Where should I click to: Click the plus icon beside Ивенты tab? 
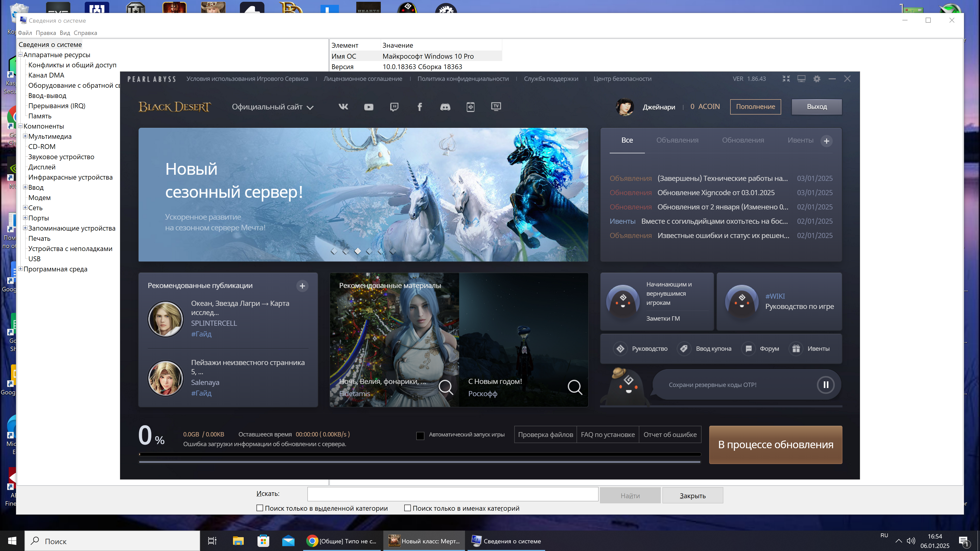[826, 141]
